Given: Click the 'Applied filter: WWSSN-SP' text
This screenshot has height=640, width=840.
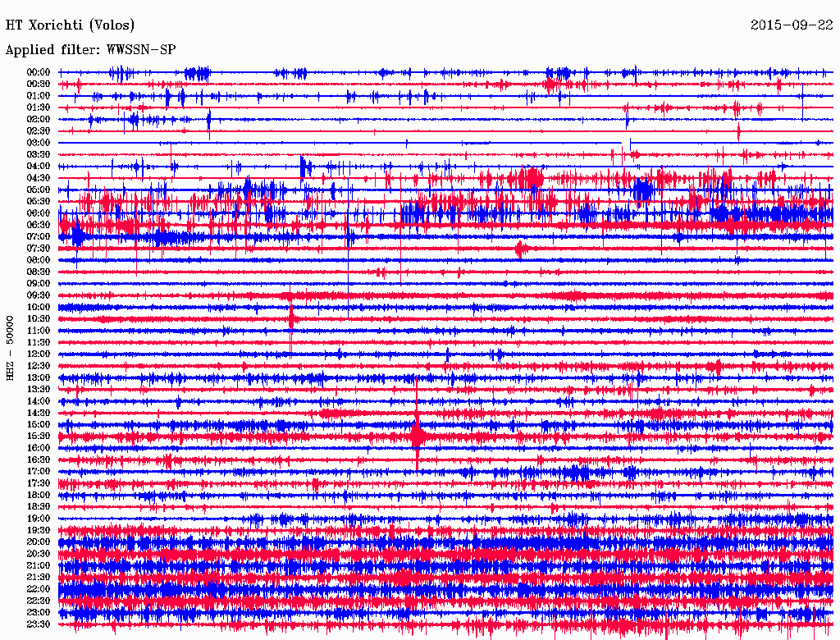Looking at the screenshot, I should pos(90,50).
